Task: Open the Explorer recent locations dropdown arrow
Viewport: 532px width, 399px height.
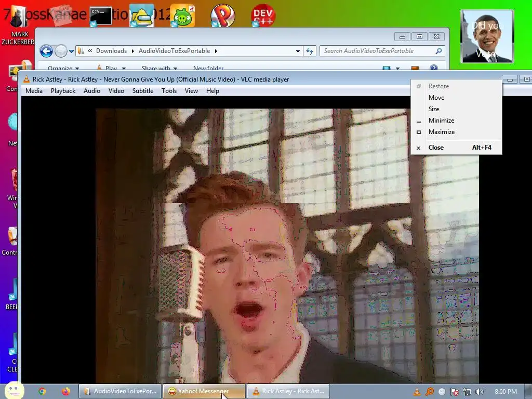Action: tap(71, 51)
